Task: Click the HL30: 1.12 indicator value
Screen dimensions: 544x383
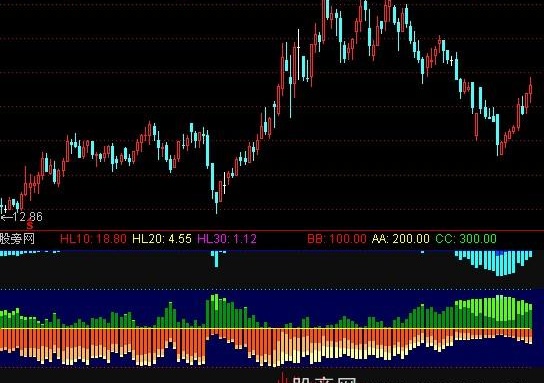Action: click(x=227, y=239)
